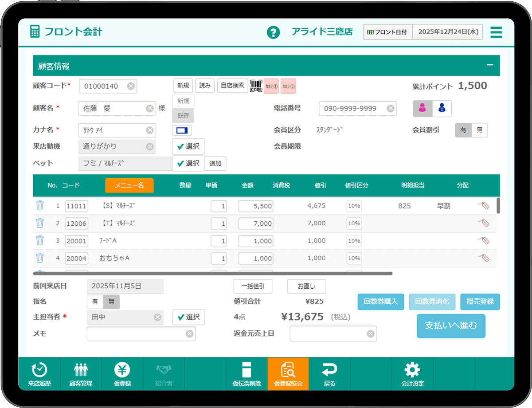Delete row 1 using its trash icon
Image resolution: width=532 pixels, height=408 pixels.
pyautogui.click(x=40, y=206)
